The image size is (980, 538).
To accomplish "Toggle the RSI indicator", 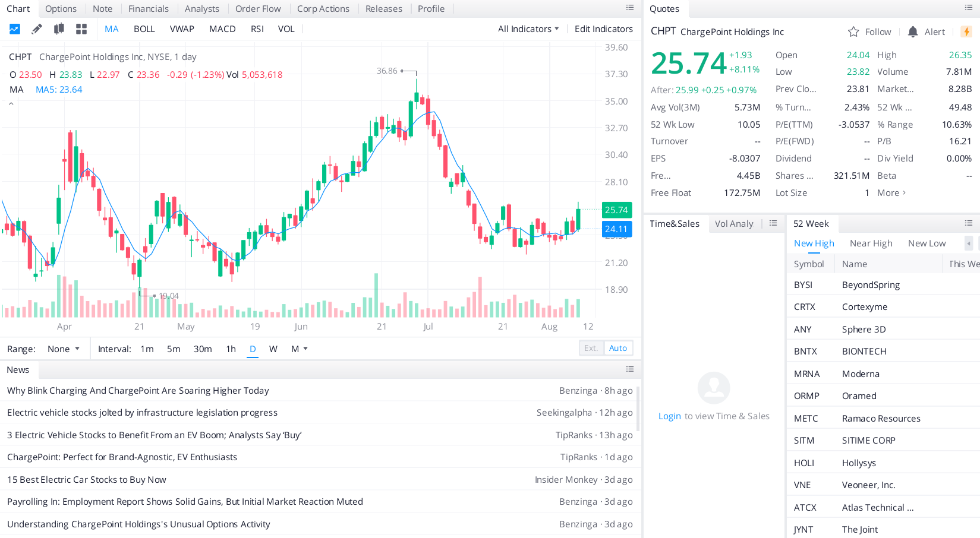I will 257,29.
